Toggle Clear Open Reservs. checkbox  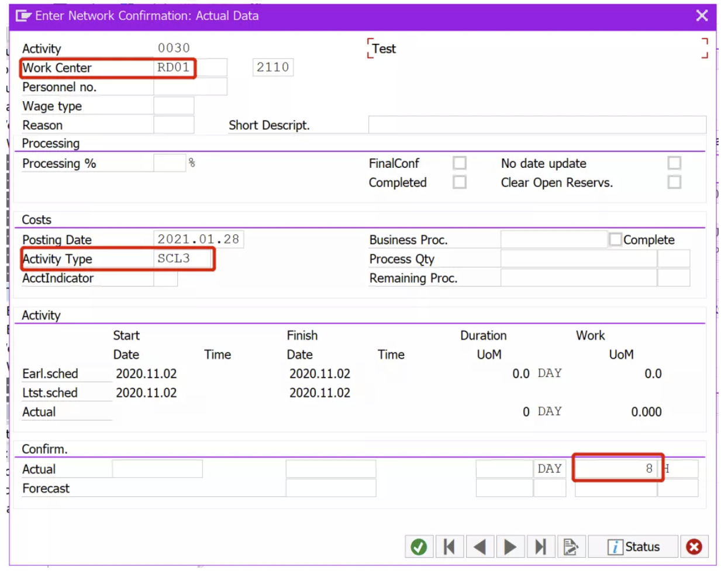[x=674, y=182]
